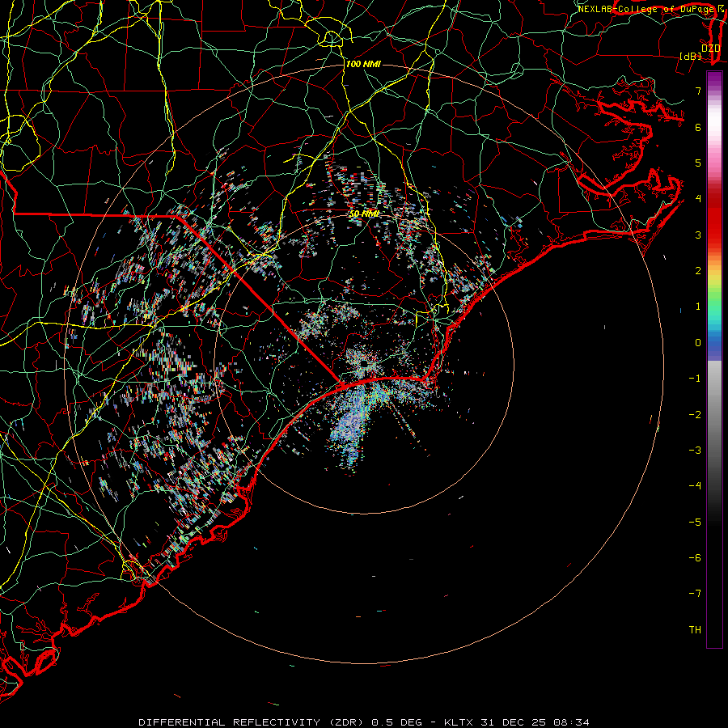728x728 pixels.
Task: Click the red segment of the color bar
Action: pos(714,218)
